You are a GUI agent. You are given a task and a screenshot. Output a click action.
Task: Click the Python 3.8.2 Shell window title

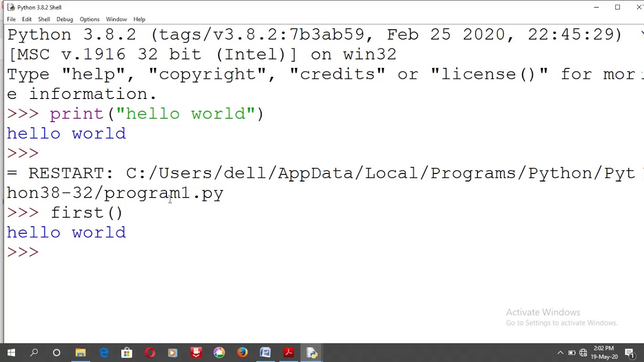[x=39, y=7]
